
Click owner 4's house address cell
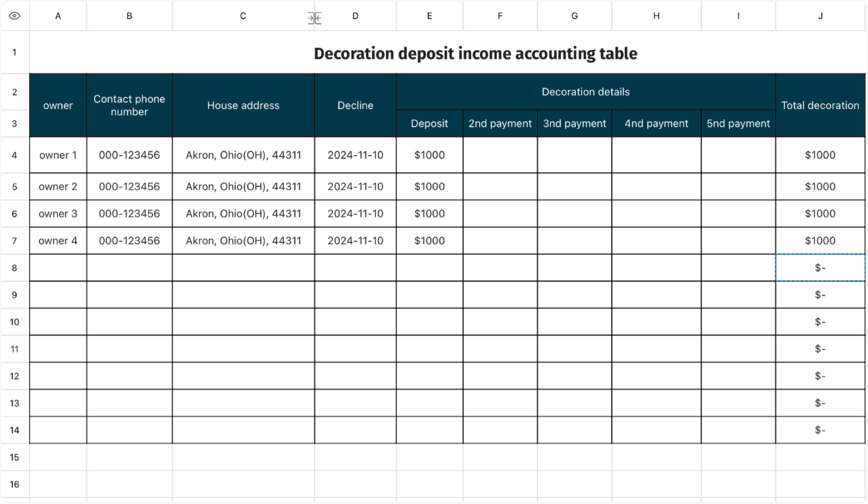tap(243, 240)
